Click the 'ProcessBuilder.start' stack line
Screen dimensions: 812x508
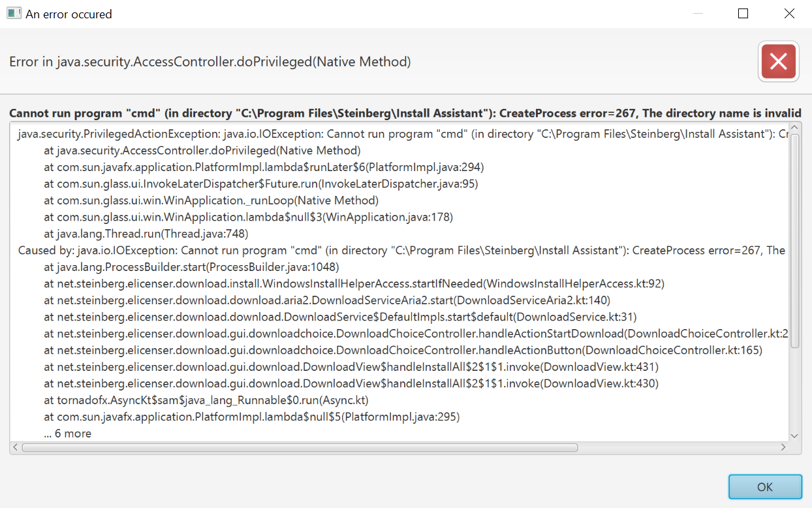pyautogui.click(x=191, y=266)
